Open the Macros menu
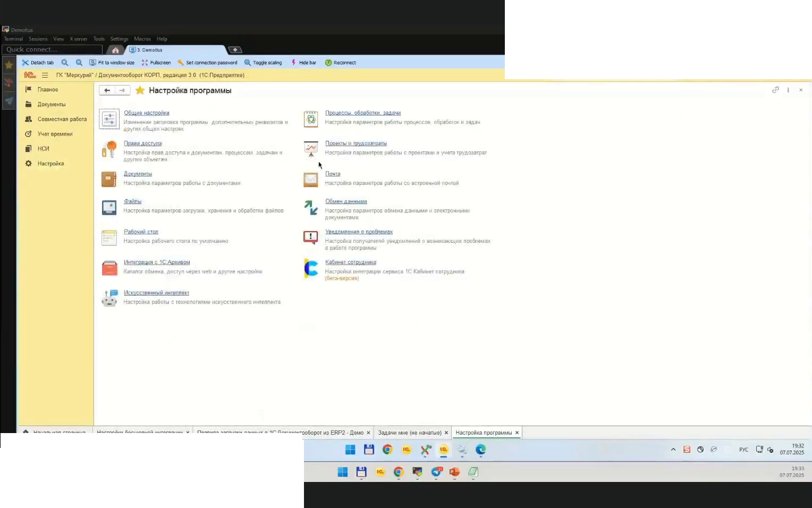The width and height of the screenshot is (812, 508). click(x=142, y=39)
